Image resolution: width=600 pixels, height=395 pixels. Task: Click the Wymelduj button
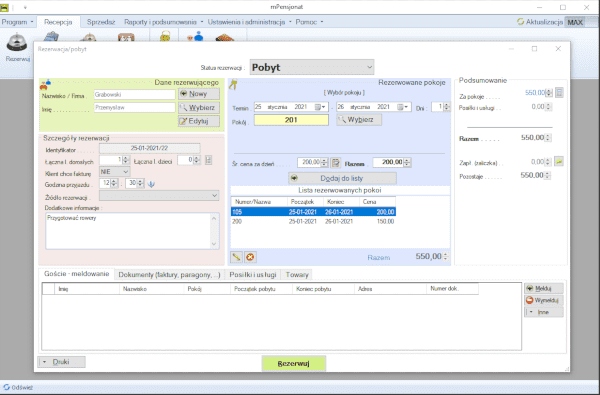543,300
